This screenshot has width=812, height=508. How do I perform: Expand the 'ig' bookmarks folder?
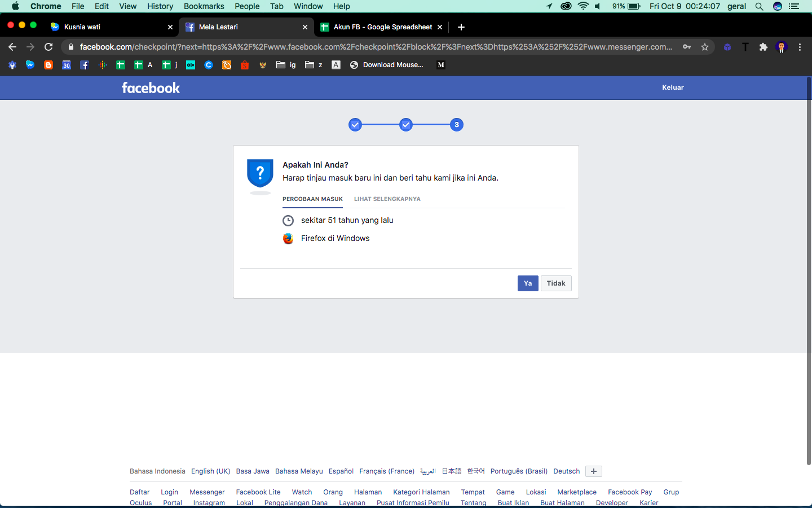coord(286,65)
